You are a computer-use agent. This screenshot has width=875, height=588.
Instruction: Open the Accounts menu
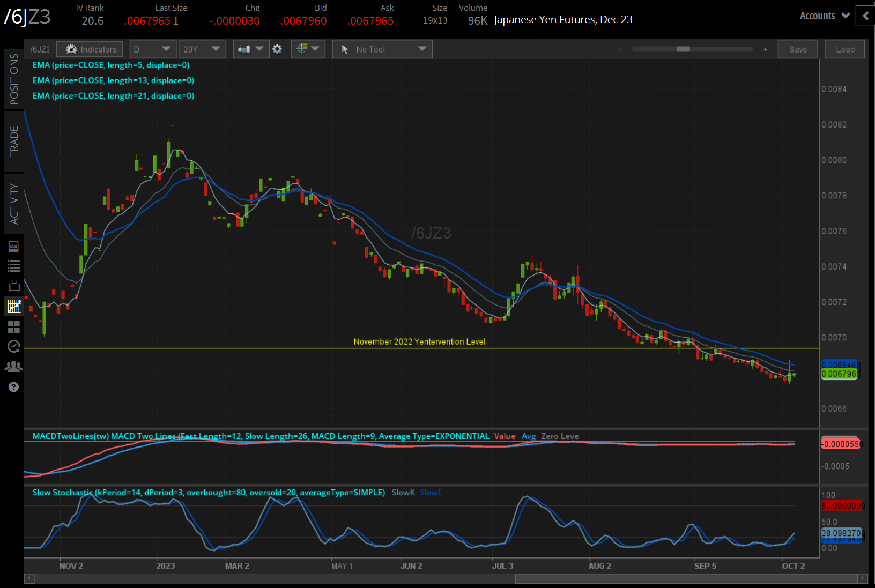[x=825, y=16]
